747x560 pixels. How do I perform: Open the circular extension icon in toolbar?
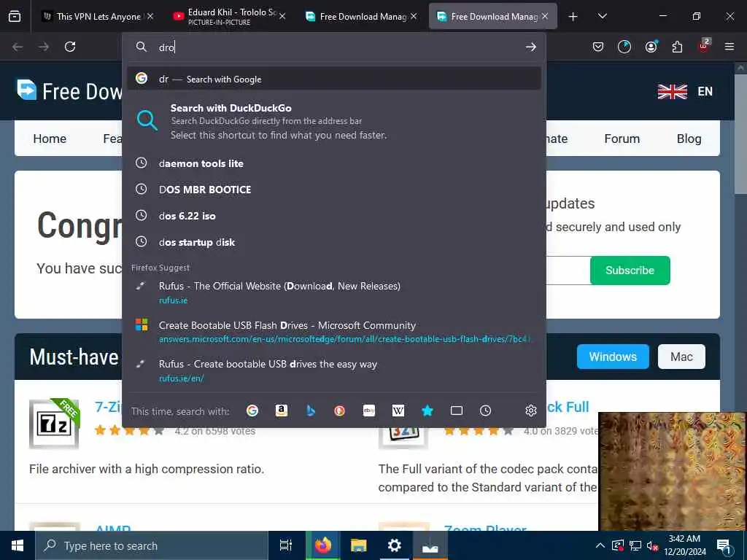coord(624,47)
